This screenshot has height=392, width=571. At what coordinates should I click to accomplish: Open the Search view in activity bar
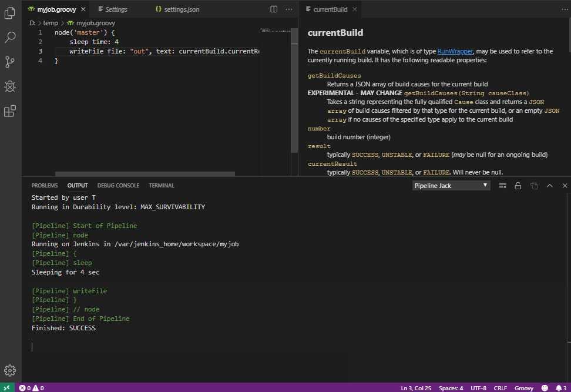click(10, 38)
